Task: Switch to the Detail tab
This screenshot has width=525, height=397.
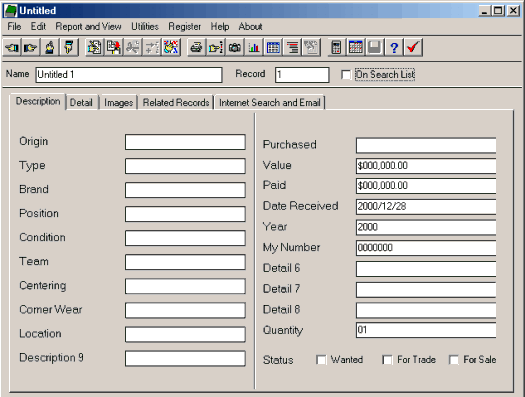Action: click(81, 102)
